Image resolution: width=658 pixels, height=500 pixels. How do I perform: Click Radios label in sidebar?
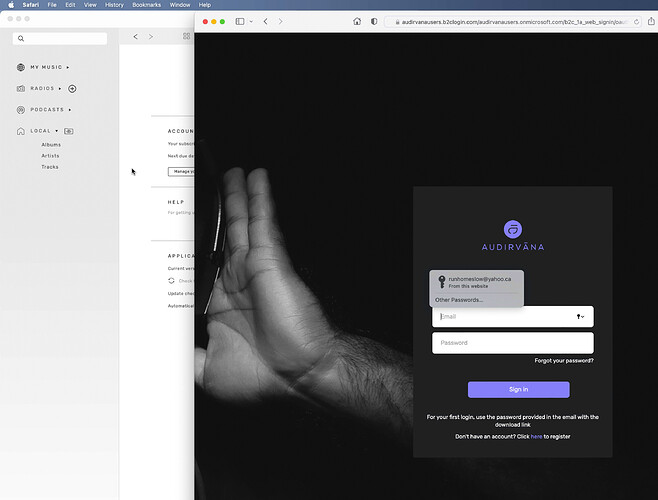click(42, 89)
